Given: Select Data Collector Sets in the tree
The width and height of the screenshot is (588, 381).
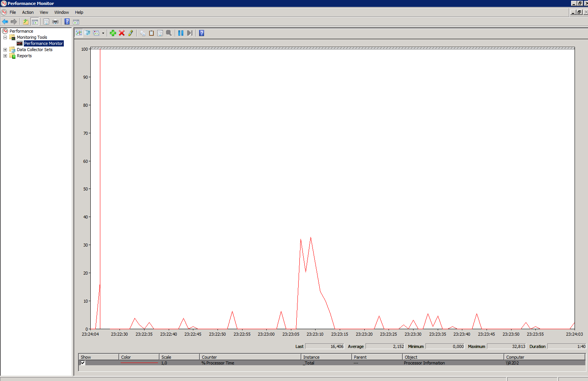Looking at the screenshot, I should pos(35,50).
